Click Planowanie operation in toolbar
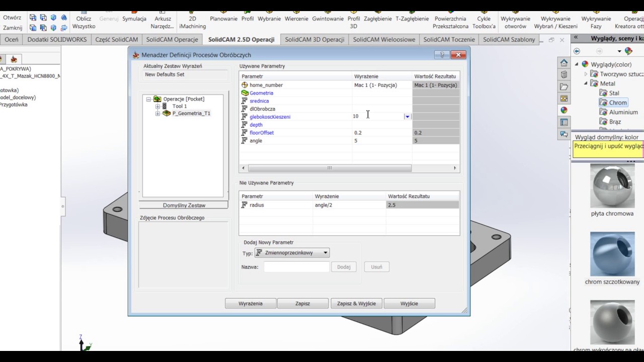The height and width of the screenshot is (362, 644). [223, 16]
